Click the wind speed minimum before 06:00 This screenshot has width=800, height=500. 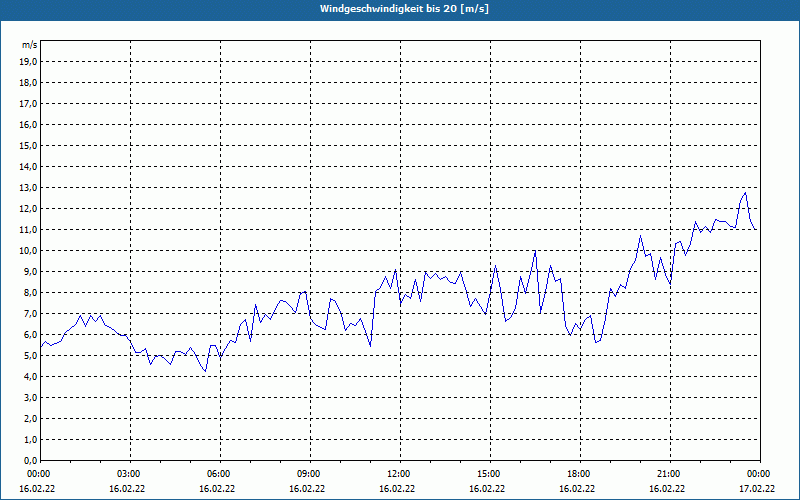point(205,371)
